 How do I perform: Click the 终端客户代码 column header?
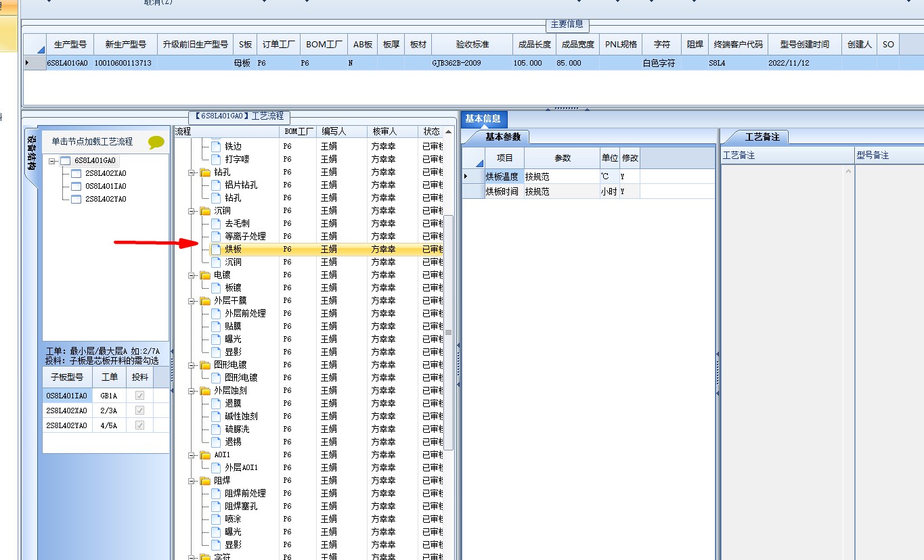738,44
